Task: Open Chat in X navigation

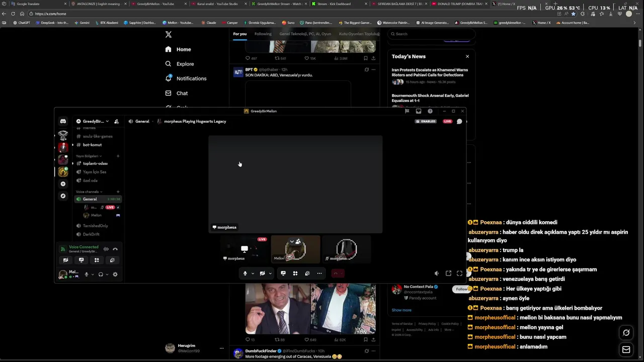Action: click(x=177, y=93)
